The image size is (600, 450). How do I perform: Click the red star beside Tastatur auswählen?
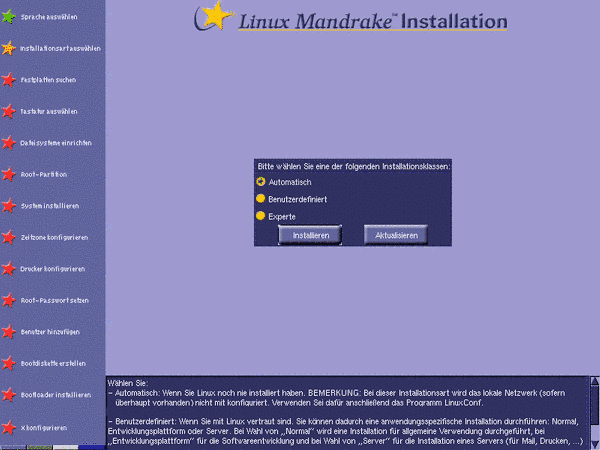point(8,111)
